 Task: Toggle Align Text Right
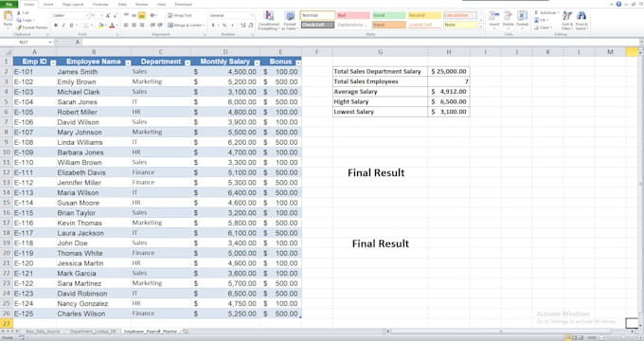[x=142, y=26]
